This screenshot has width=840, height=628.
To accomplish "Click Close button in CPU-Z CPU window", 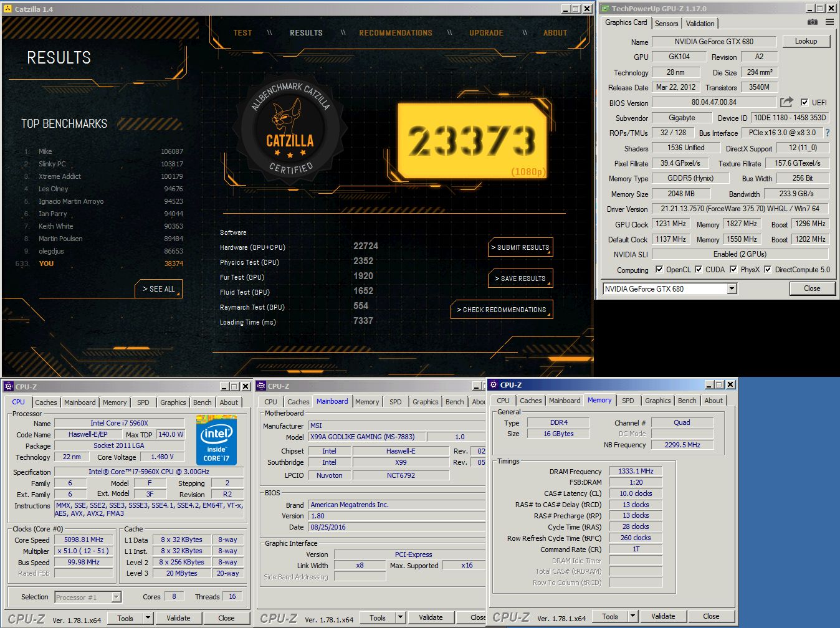I will 226,618.
